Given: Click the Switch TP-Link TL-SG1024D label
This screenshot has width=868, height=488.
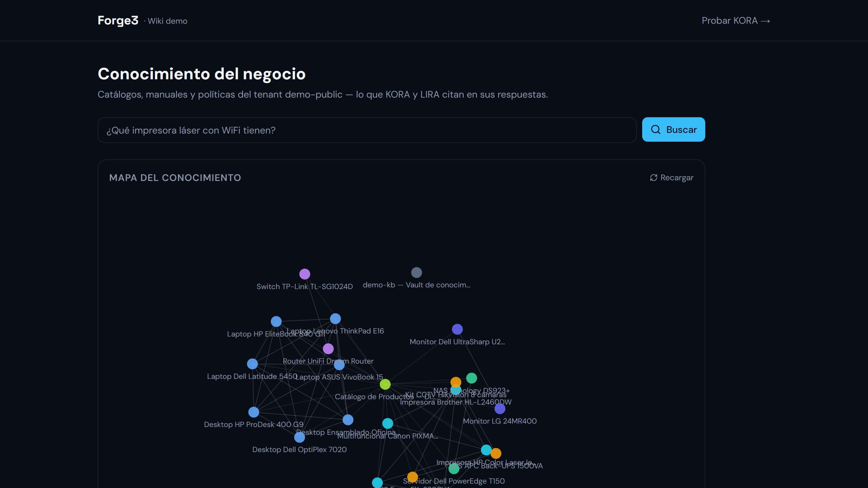Looking at the screenshot, I should pos(304,286).
